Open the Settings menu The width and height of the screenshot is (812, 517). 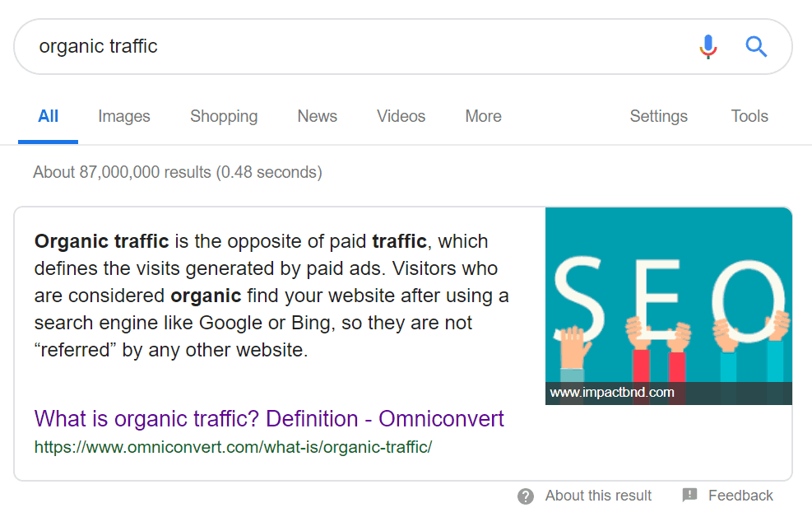(659, 116)
